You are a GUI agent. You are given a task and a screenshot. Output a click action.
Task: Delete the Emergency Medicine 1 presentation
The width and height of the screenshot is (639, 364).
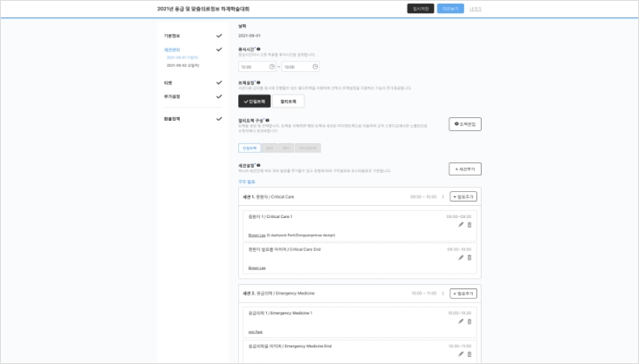pyautogui.click(x=469, y=321)
